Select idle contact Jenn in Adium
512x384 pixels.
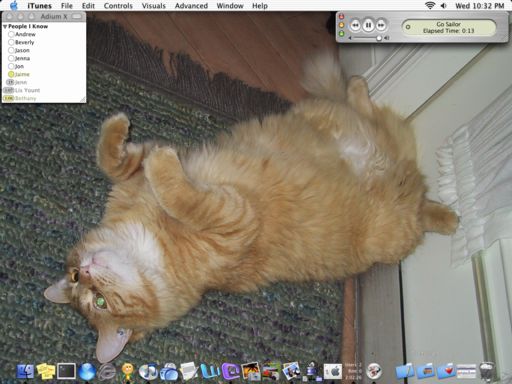(x=44, y=82)
